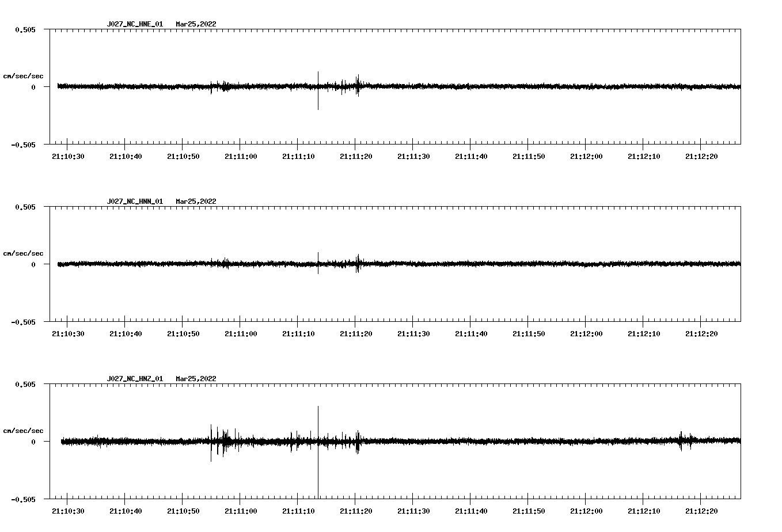The image size is (782, 532).
Task: Click 21:10:50 time label under HNN plot
Action: [x=183, y=334]
